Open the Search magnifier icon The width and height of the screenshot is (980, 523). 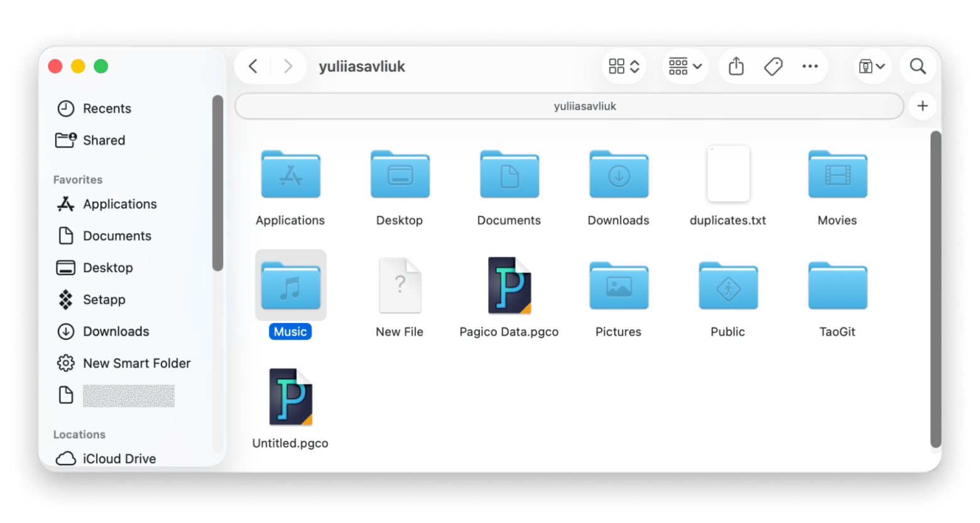pyautogui.click(x=918, y=66)
